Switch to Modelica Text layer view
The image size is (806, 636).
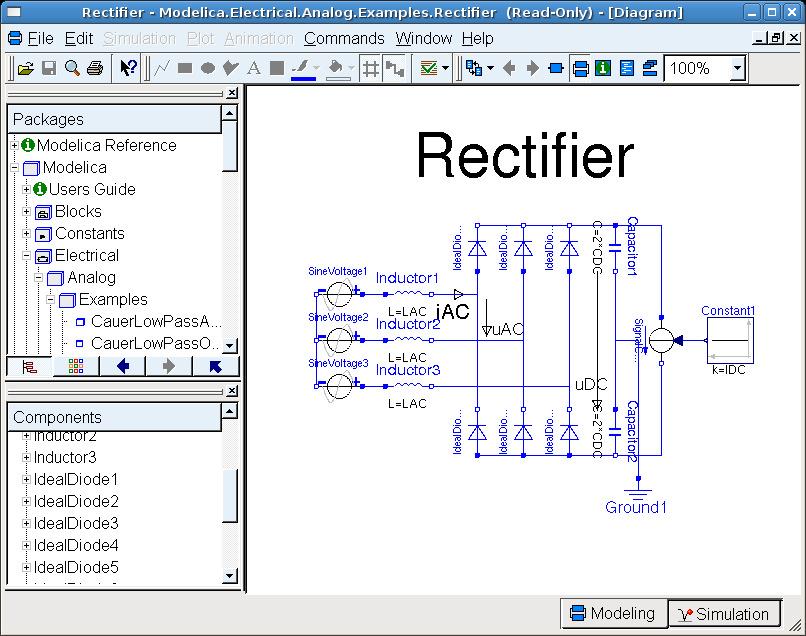click(x=627, y=68)
